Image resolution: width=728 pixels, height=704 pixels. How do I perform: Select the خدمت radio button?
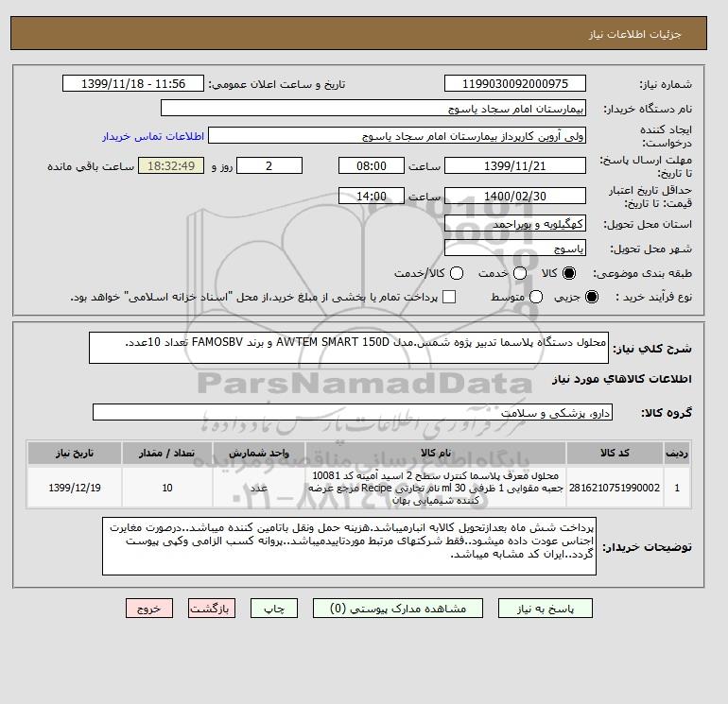(x=520, y=273)
